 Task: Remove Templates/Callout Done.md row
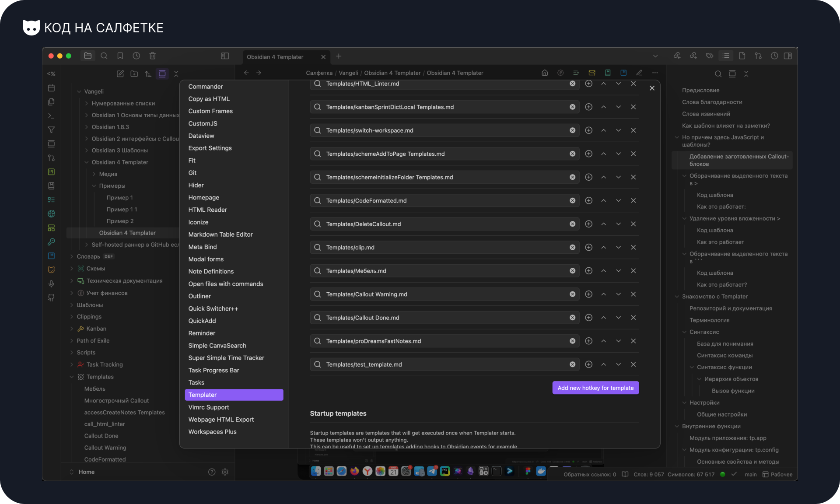pos(633,318)
